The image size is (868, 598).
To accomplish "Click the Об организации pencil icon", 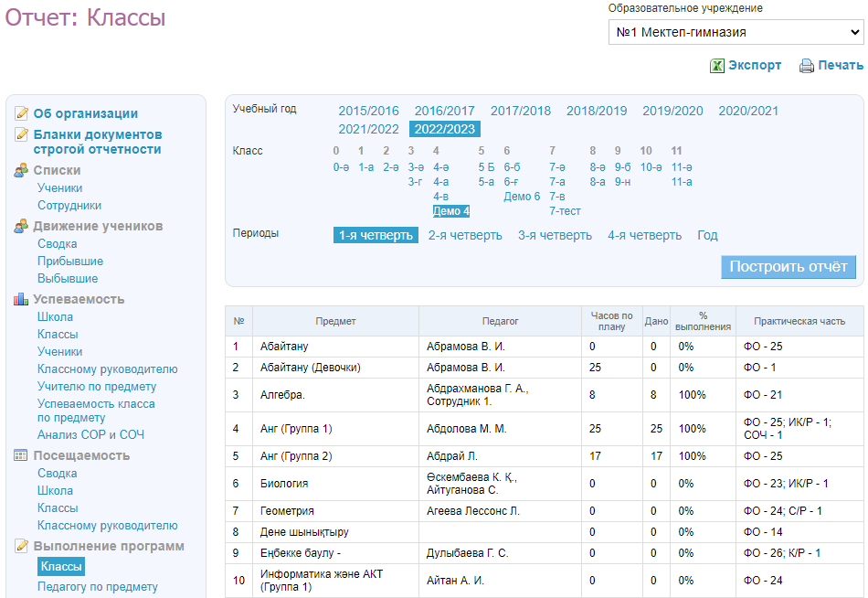I will (x=21, y=114).
